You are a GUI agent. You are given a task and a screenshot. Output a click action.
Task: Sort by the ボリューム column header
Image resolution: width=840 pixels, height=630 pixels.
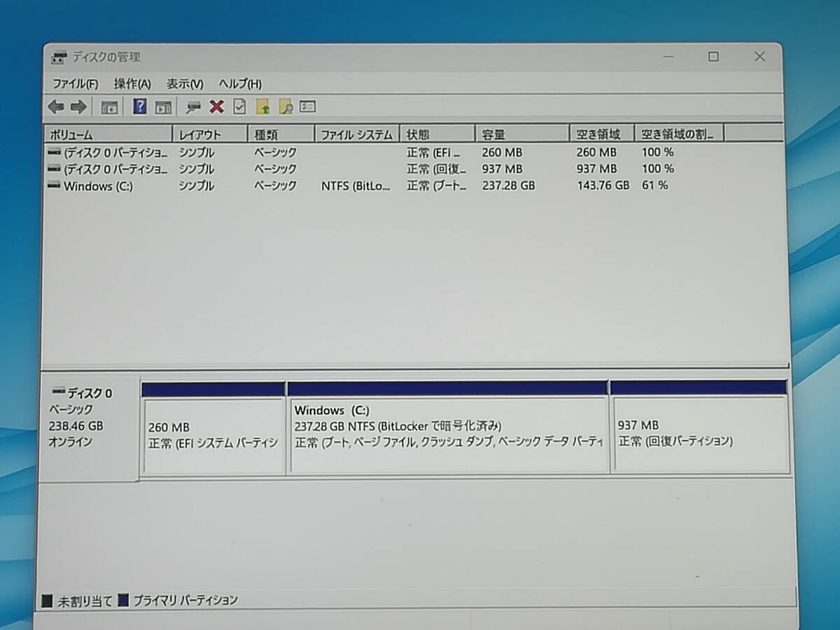click(105, 133)
